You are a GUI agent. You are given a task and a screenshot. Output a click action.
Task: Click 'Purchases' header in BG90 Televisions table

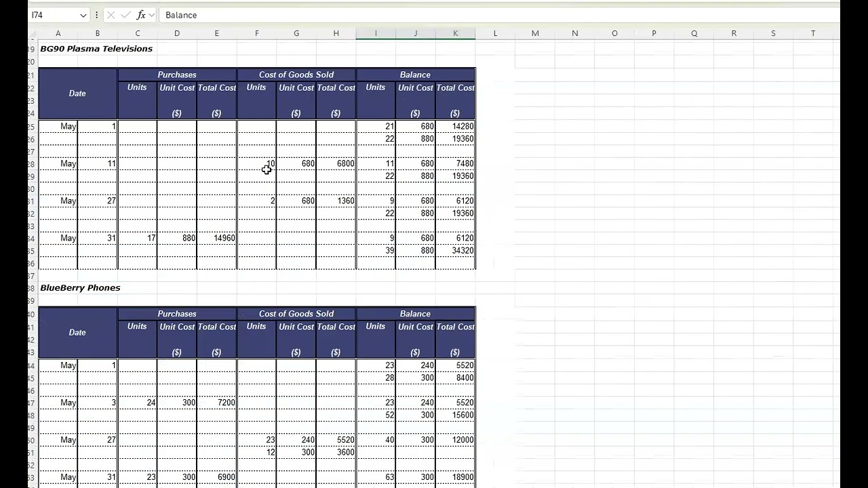click(x=177, y=75)
